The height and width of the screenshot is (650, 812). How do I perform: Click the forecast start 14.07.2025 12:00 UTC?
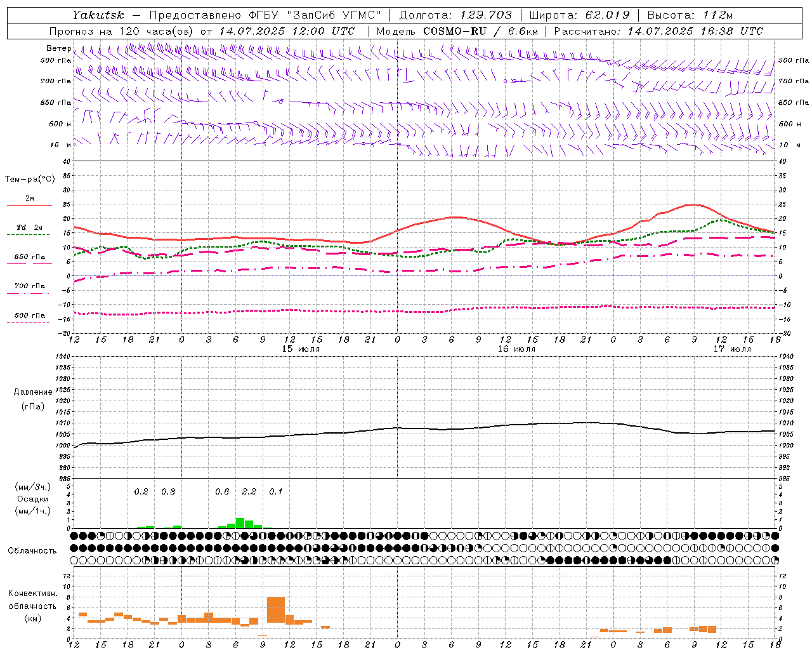click(287, 31)
